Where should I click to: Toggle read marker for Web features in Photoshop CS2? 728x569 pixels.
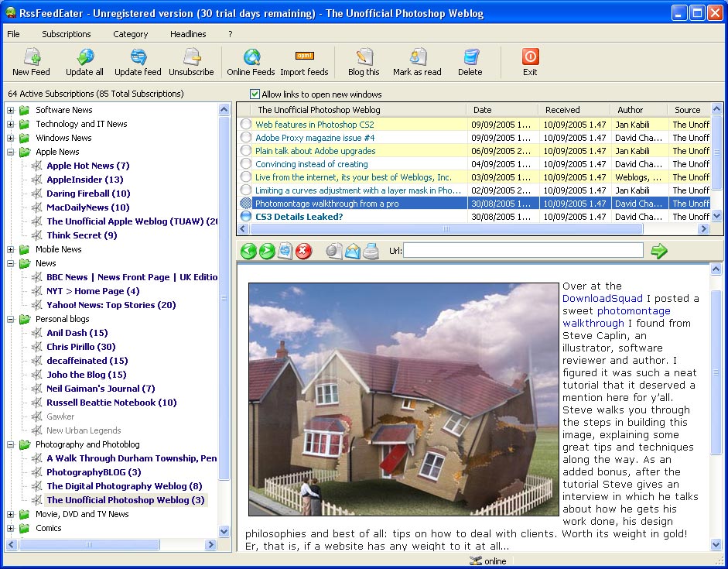245,124
